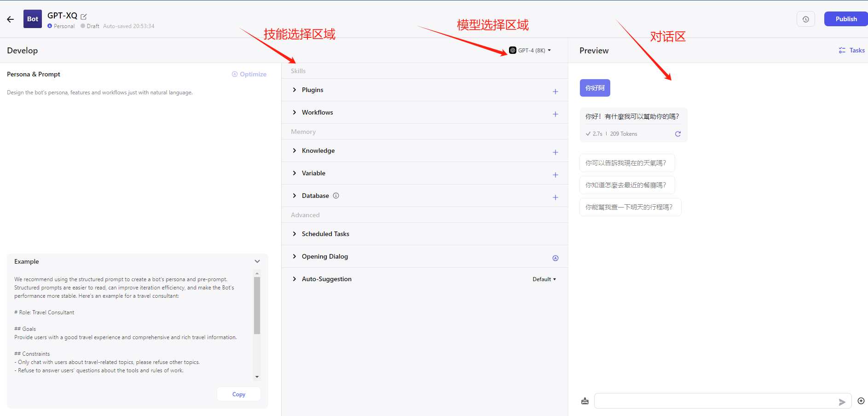
Task: Expand the Variable section
Action: tap(295, 173)
